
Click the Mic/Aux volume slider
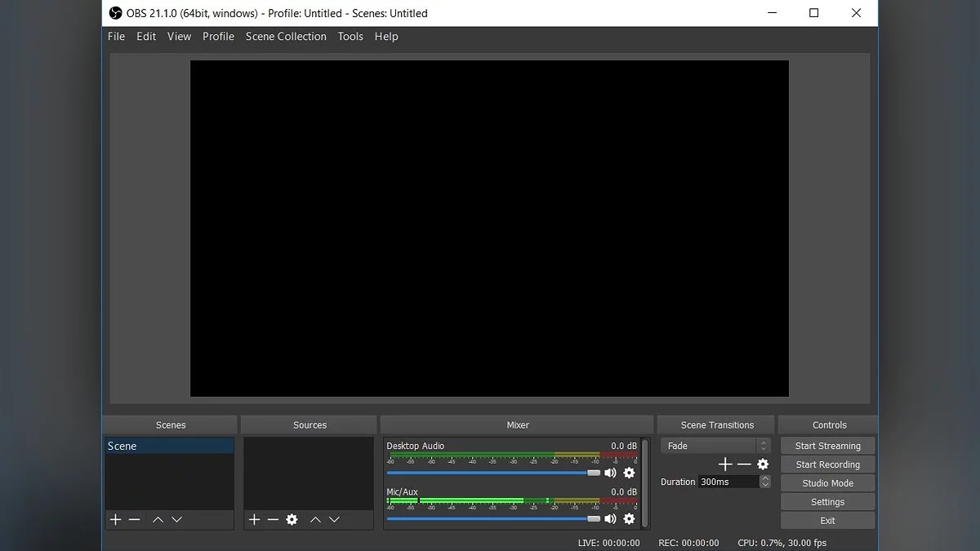pyautogui.click(x=490, y=518)
